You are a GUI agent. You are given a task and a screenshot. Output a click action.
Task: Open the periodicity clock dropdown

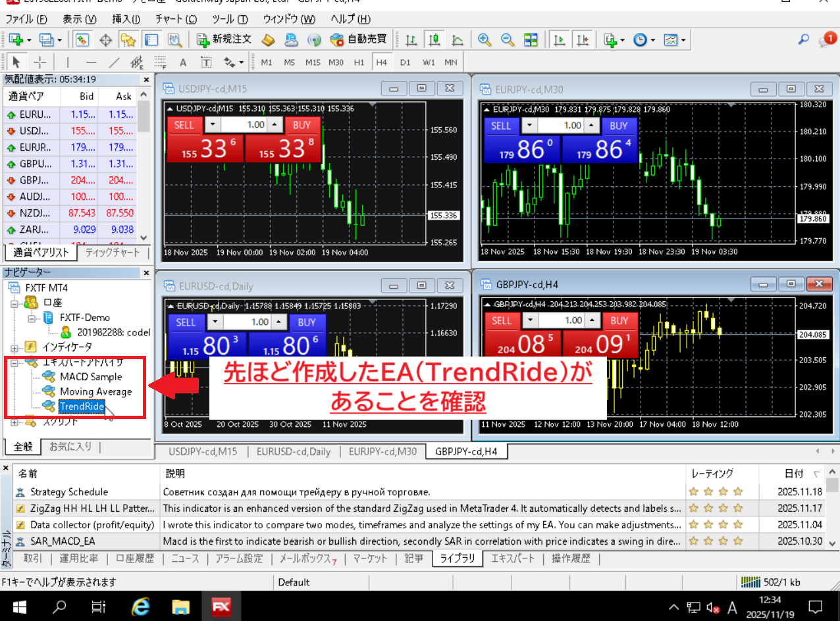[643, 39]
